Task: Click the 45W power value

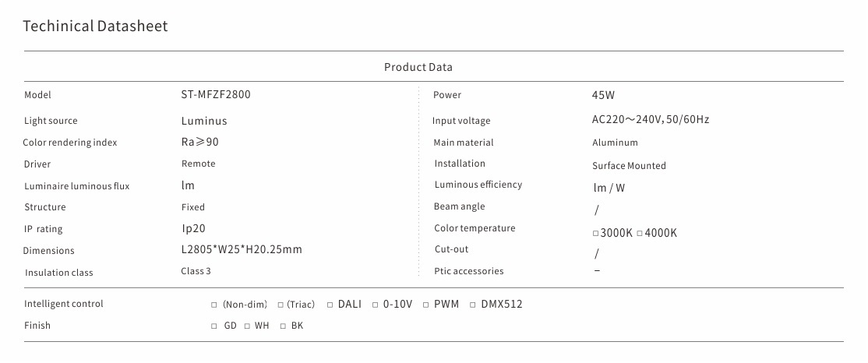Action: click(x=604, y=96)
